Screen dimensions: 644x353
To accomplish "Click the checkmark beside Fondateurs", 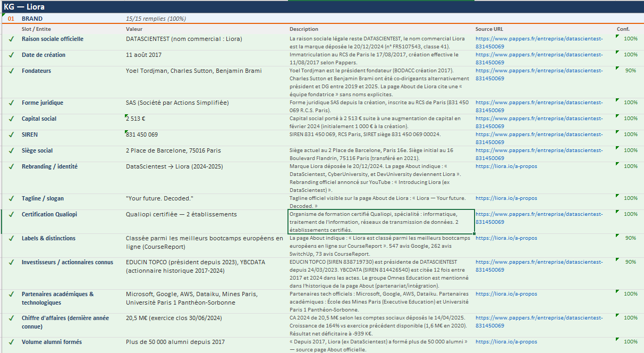I will (11, 71).
